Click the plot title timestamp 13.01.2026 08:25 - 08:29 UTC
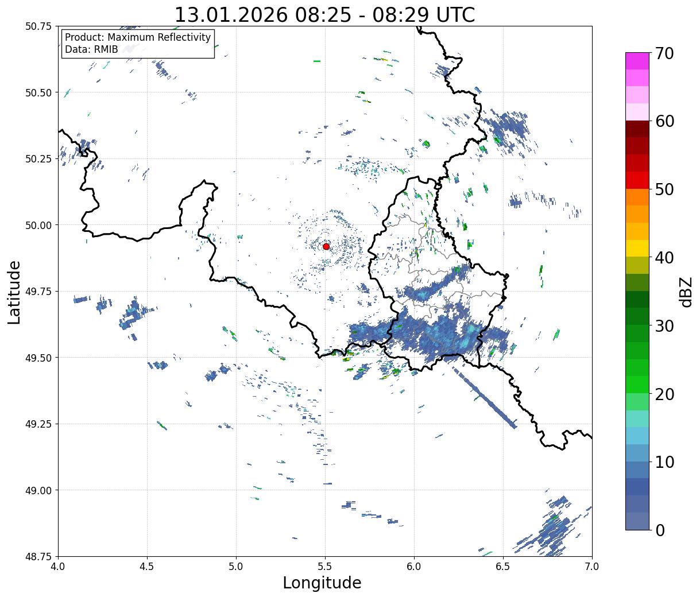Image resolution: width=700 pixels, height=597 pixels. pyautogui.click(x=324, y=15)
